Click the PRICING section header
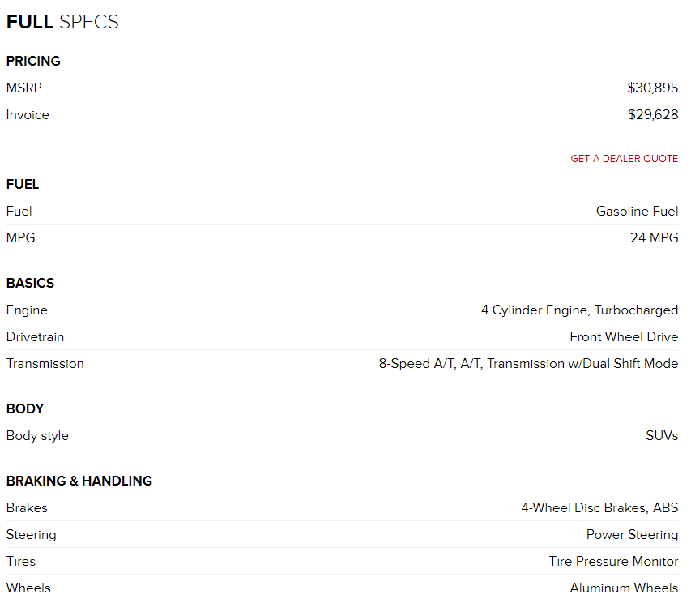691x616 pixels. click(33, 61)
